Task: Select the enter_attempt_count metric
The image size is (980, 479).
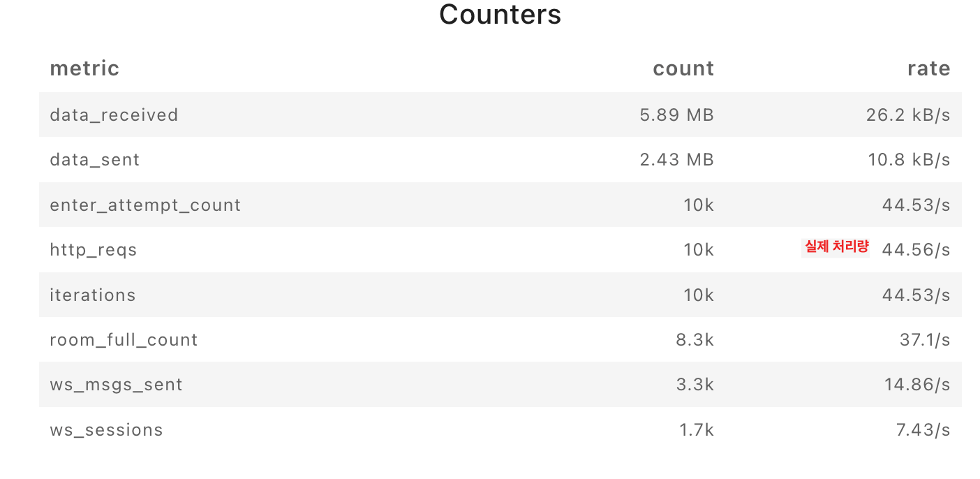Action: click(145, 205)
